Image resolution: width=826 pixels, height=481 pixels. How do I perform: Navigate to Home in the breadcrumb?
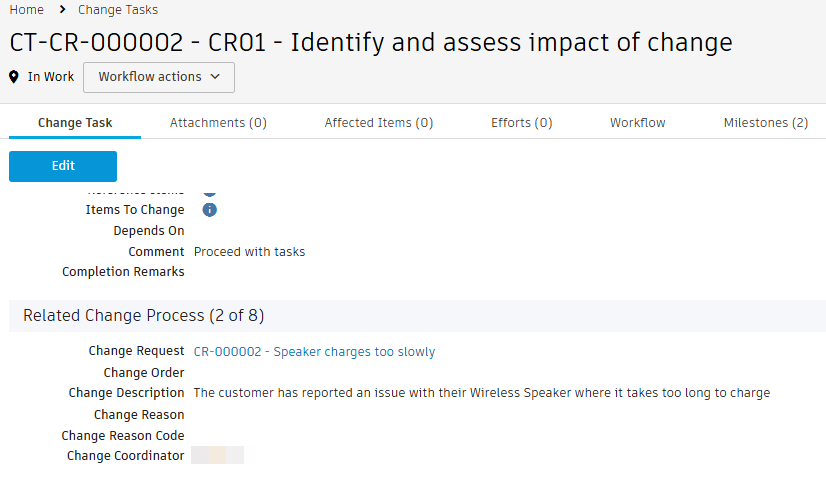[27, 10]
